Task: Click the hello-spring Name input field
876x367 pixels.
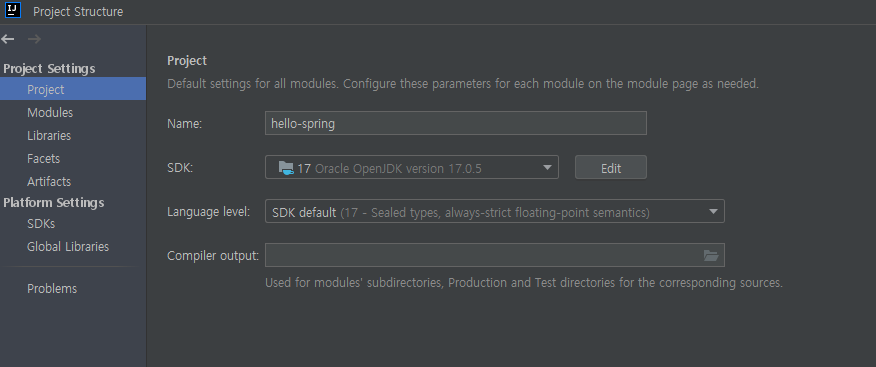Action: coord(455,123)
